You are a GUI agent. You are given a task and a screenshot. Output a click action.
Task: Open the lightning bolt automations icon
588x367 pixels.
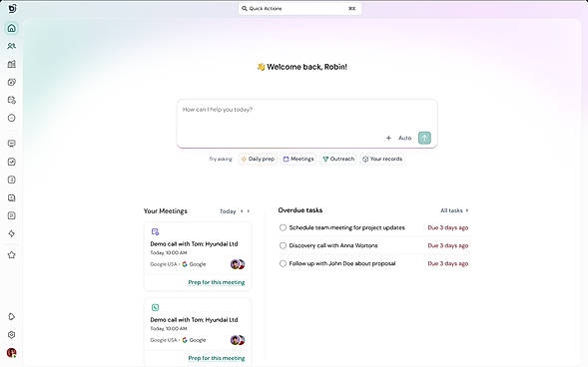point(12,233)
